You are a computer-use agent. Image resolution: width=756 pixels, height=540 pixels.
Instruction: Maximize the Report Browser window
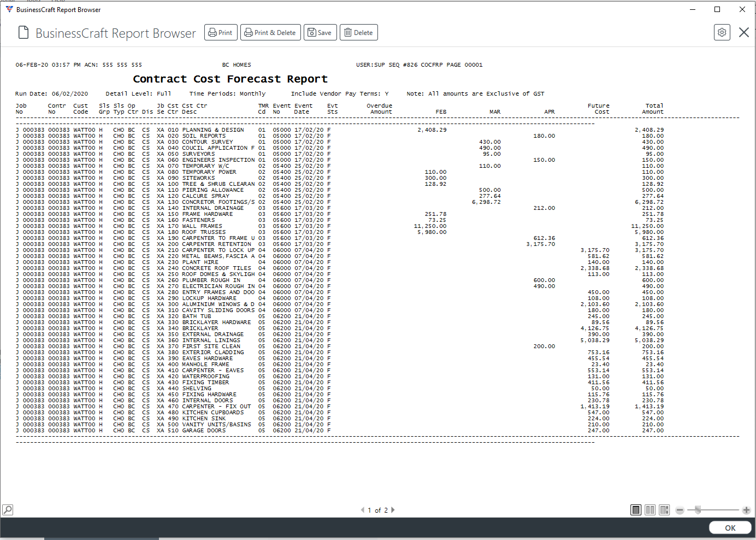pyautogui.click(x=717, y=9)
